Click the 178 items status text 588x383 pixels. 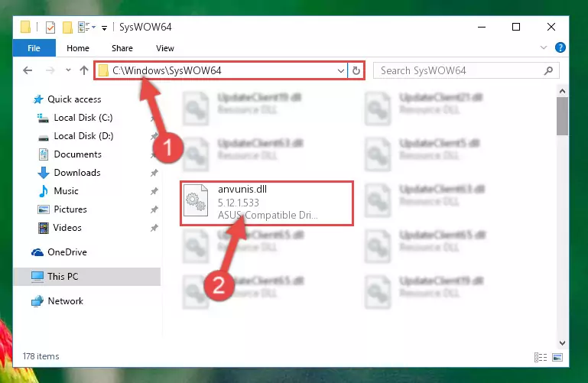[41, 356]
